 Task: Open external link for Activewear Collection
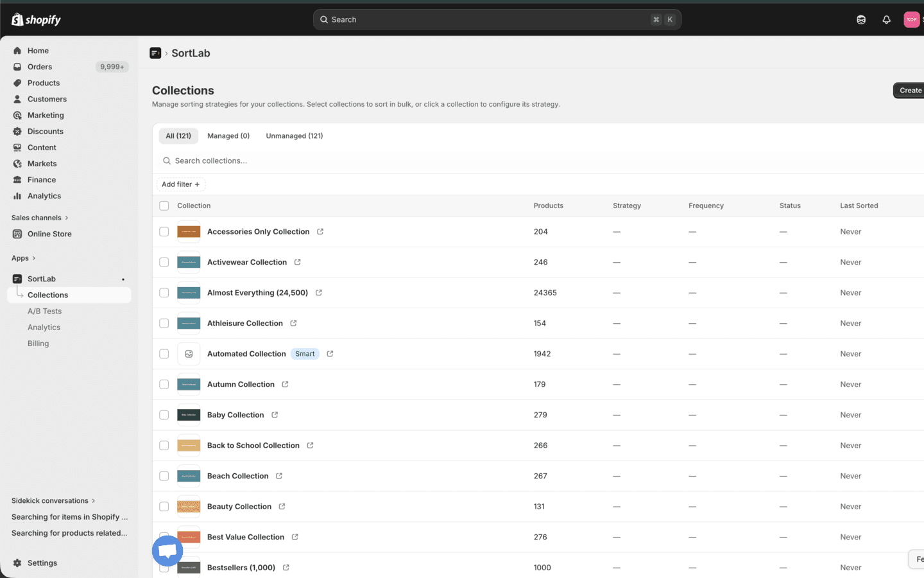coord(298,262)
